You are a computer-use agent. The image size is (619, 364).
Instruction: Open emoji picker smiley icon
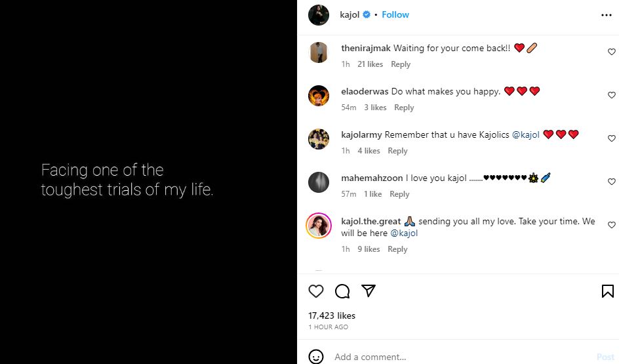pos(316,357)
